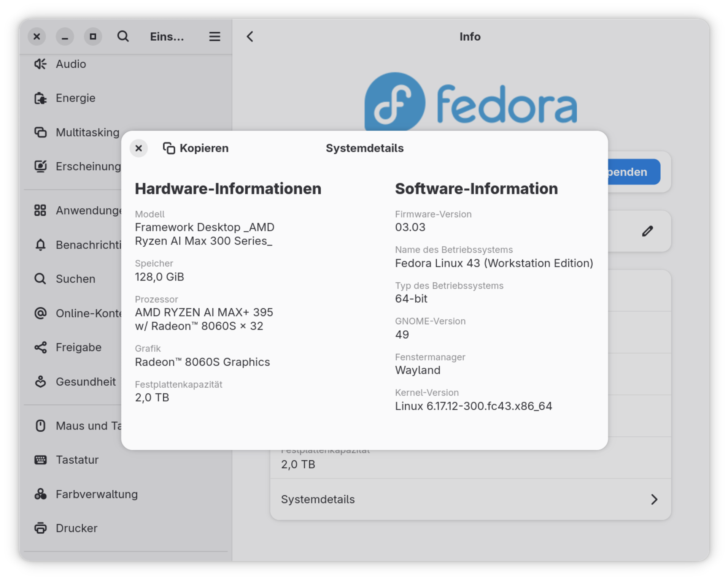728x580 pixels.
Task: Open the hamburger menu in sidebar header
Action: [x=215, y=36]
